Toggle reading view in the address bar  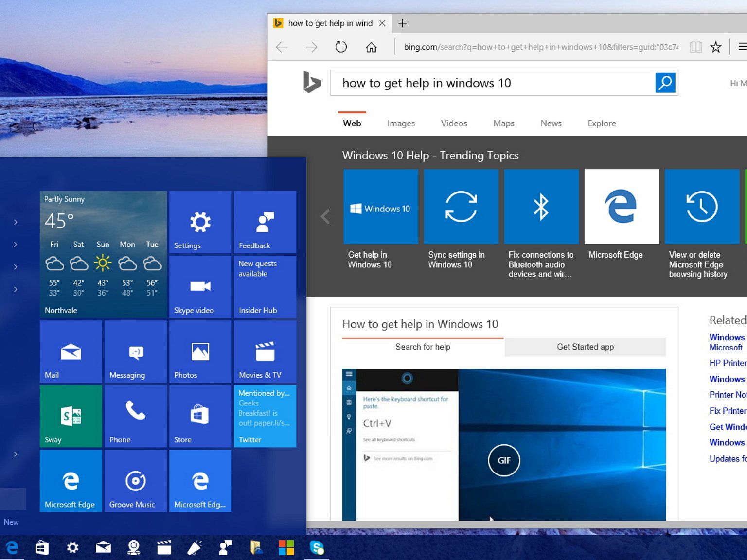(696, 47)
